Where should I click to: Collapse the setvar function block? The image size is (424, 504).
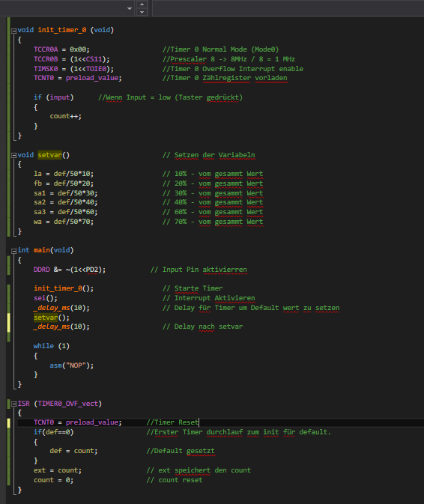point(13,156)
